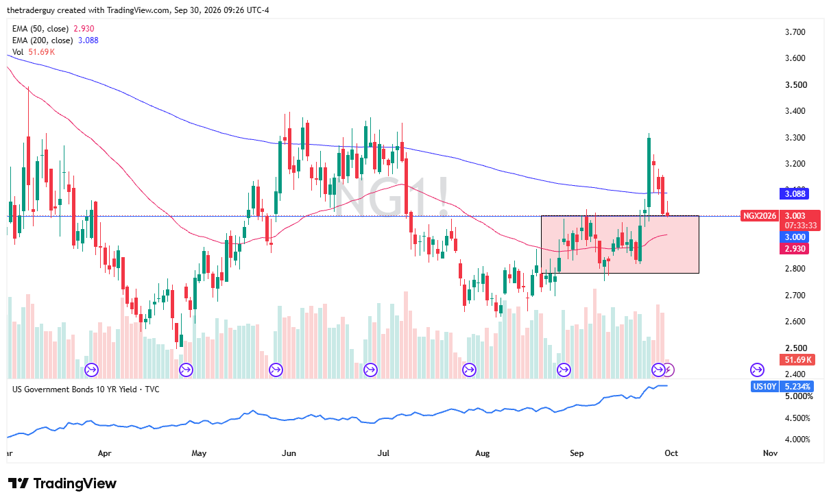
Task: Click the 5.000% yield axis label
Action: 798,396
